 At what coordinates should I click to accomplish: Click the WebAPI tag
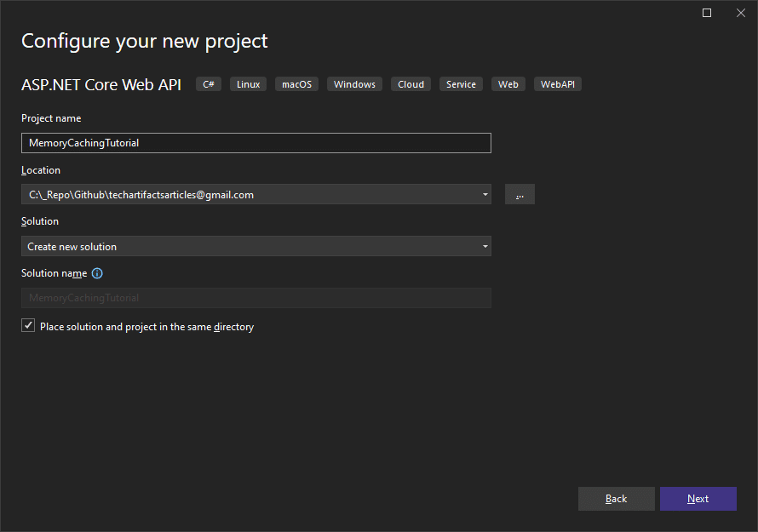(x=557, y=84)
